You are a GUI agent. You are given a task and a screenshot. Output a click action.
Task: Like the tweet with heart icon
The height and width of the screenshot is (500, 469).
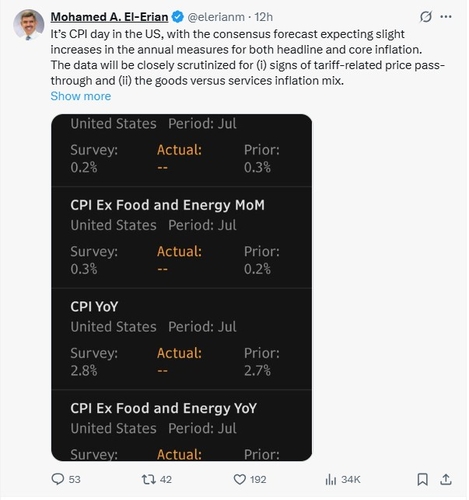[x=239, y=479]
